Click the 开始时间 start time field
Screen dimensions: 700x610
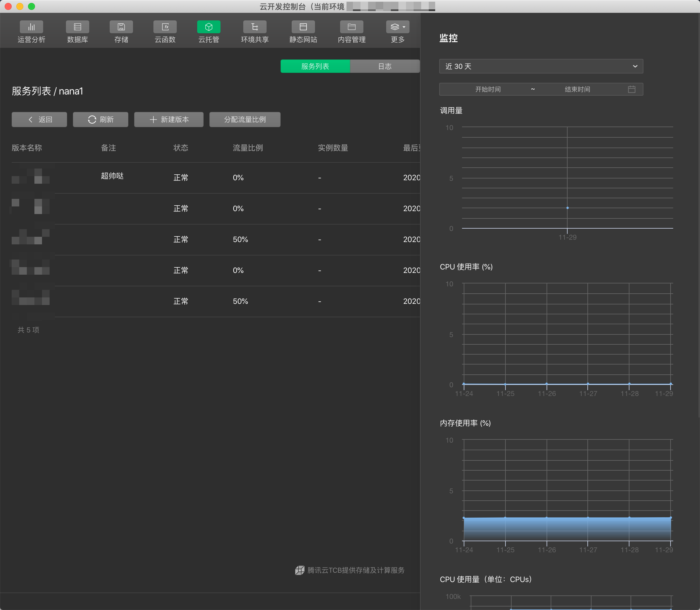coord(488,89)
